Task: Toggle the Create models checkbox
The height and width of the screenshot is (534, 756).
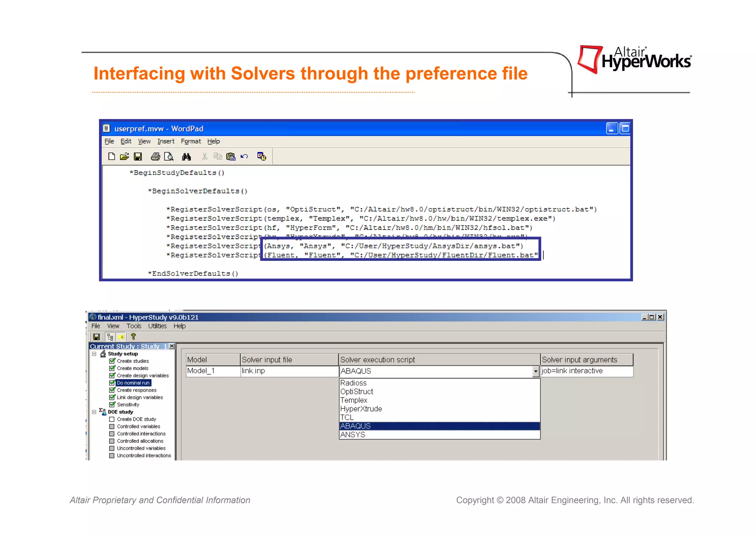Action: [112, 368]
